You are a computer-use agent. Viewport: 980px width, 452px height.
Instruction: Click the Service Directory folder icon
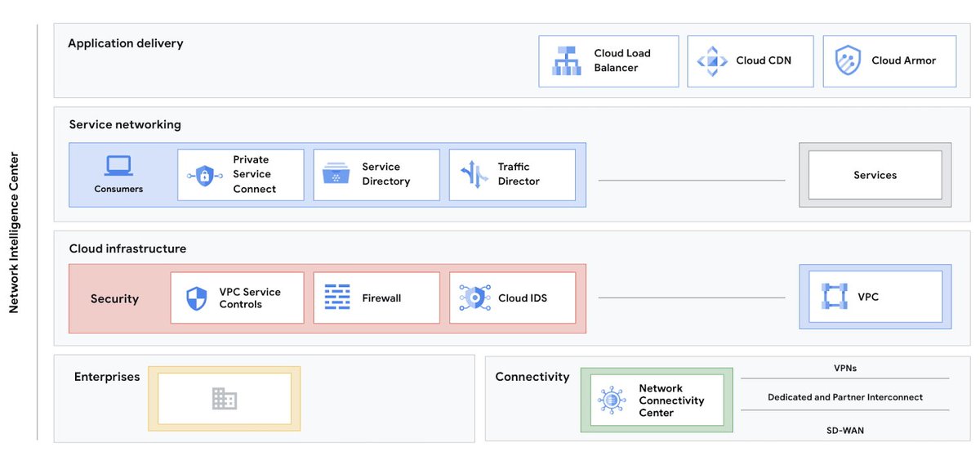336,174
